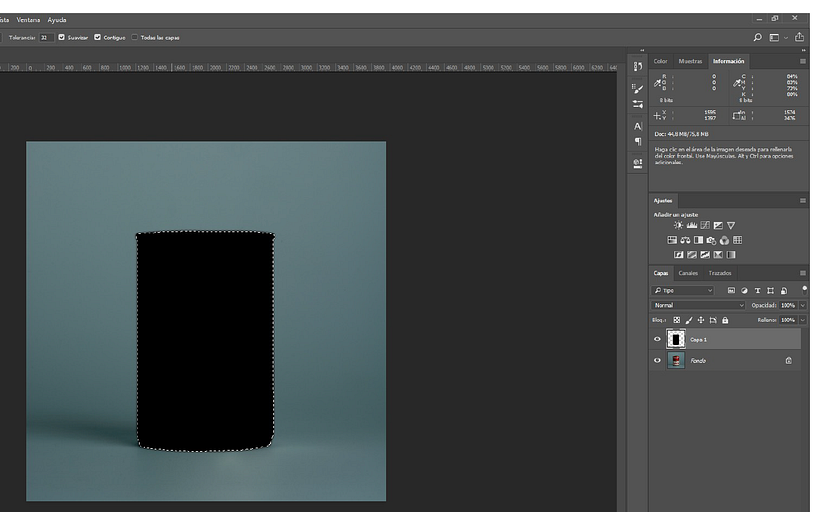Collapse the right panels to icons

coord(804,50)
